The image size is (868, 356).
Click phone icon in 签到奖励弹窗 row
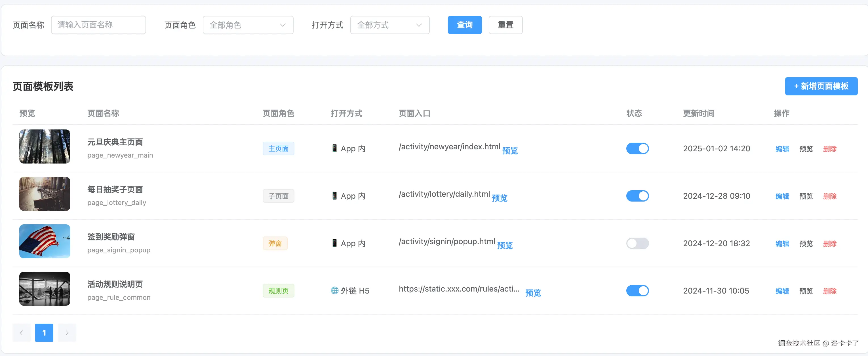(x=334, y=243)
